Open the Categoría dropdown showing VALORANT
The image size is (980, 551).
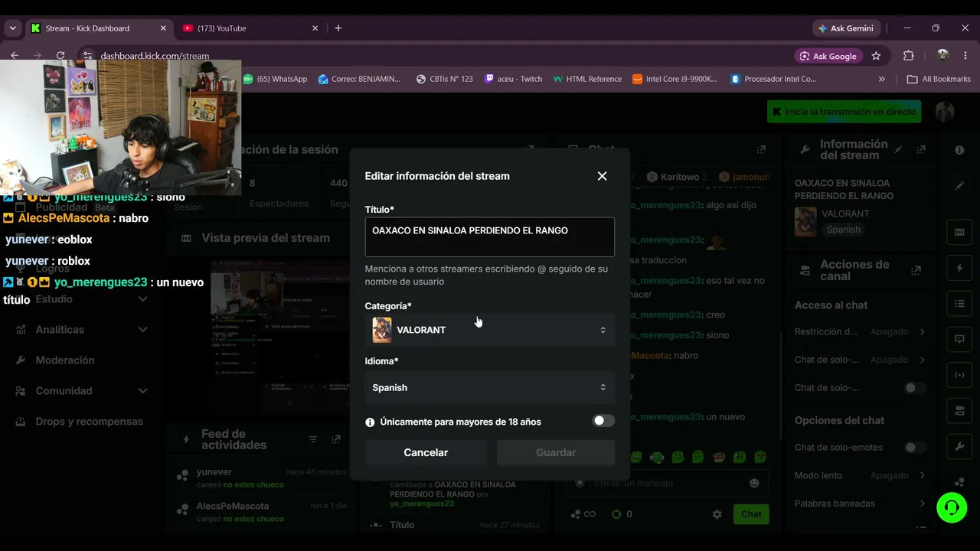pos(490,330)
